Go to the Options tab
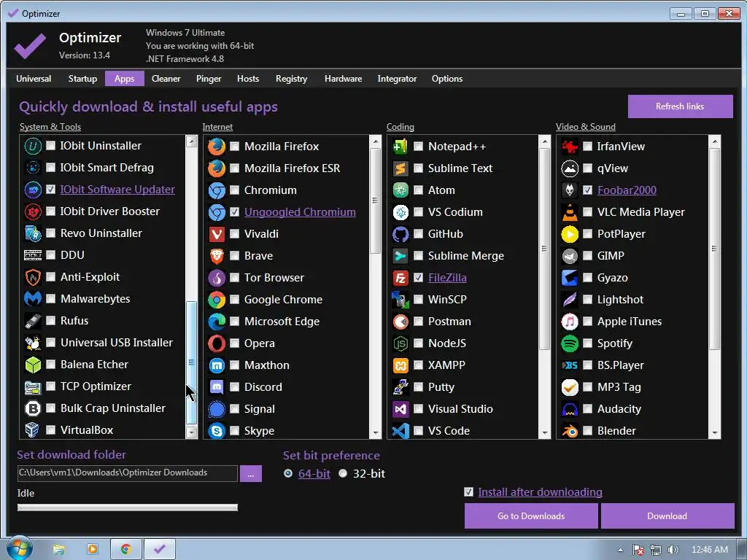This screenshot has height=560, width=747. point(447,79)
